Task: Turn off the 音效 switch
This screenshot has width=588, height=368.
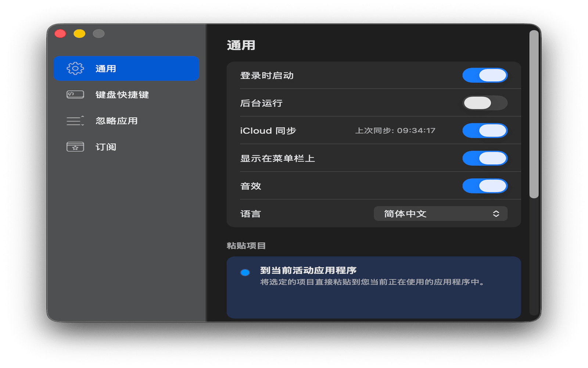Action: coord(485,186)
